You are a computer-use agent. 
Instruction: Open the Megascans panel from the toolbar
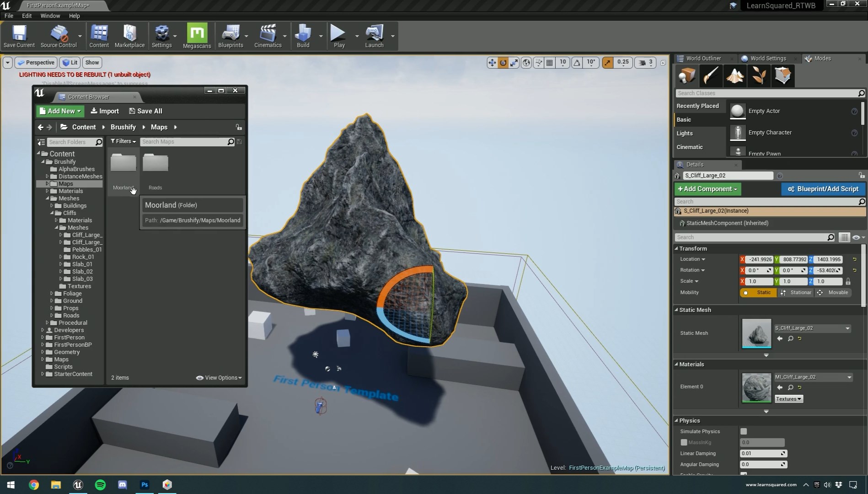point(197,36)
